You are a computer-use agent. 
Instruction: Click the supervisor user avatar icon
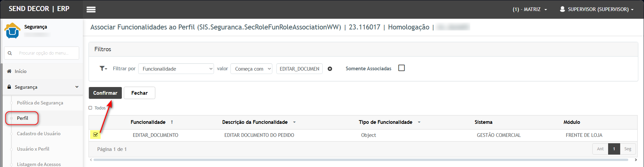[562, 9]
